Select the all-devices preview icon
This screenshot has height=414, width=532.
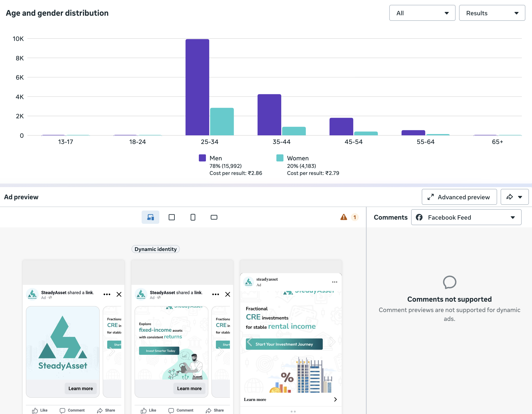(x=150, y=217)
